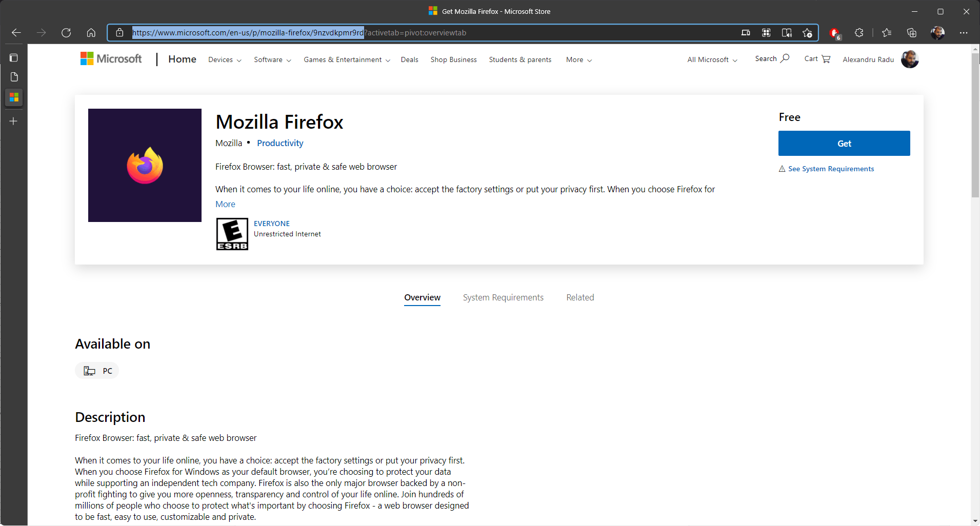The image size is (980, 526).
Task: Open Search on Microsoft site
Action: click(x=772, y=59)
